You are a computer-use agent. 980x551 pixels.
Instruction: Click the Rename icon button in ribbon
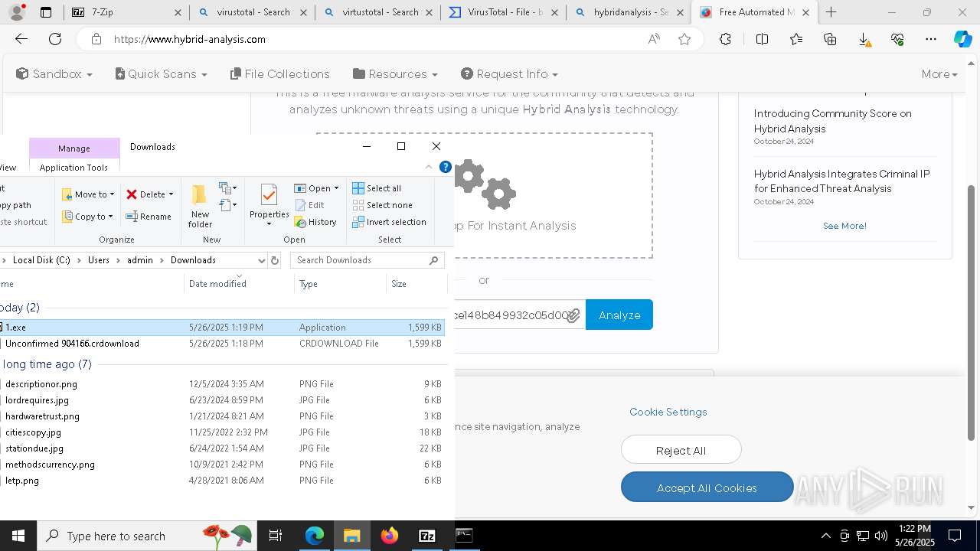click(149, 217)
